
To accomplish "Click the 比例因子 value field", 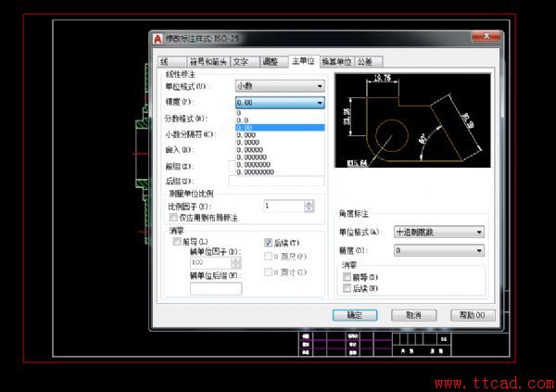I will point(284,206).
